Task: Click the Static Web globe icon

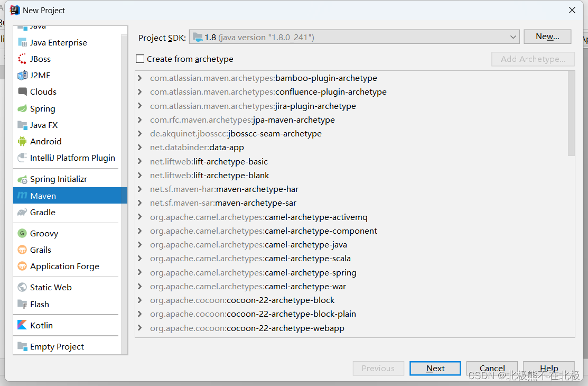Action: pos(22,287)
